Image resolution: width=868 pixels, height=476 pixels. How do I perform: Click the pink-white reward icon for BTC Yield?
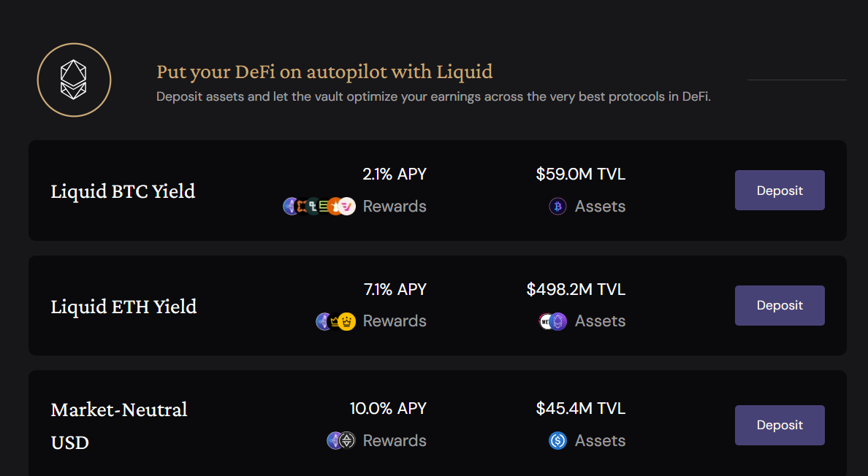[347, 206]
